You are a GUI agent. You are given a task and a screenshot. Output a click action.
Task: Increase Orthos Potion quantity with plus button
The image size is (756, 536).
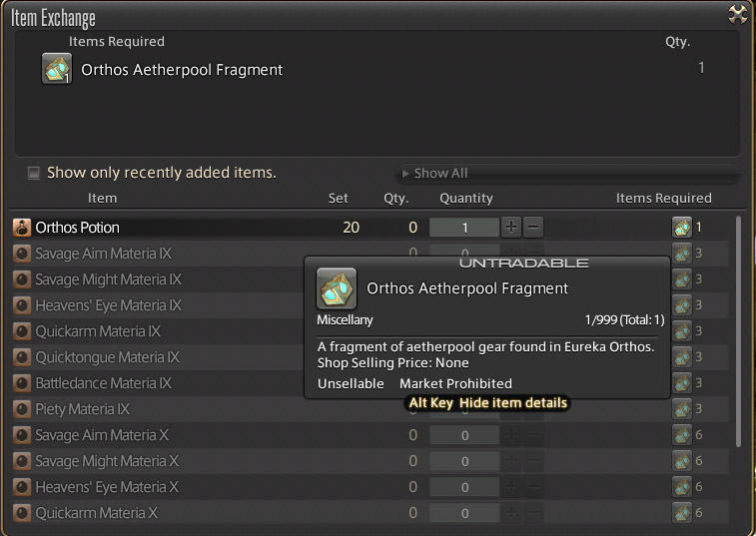(511, 228)
